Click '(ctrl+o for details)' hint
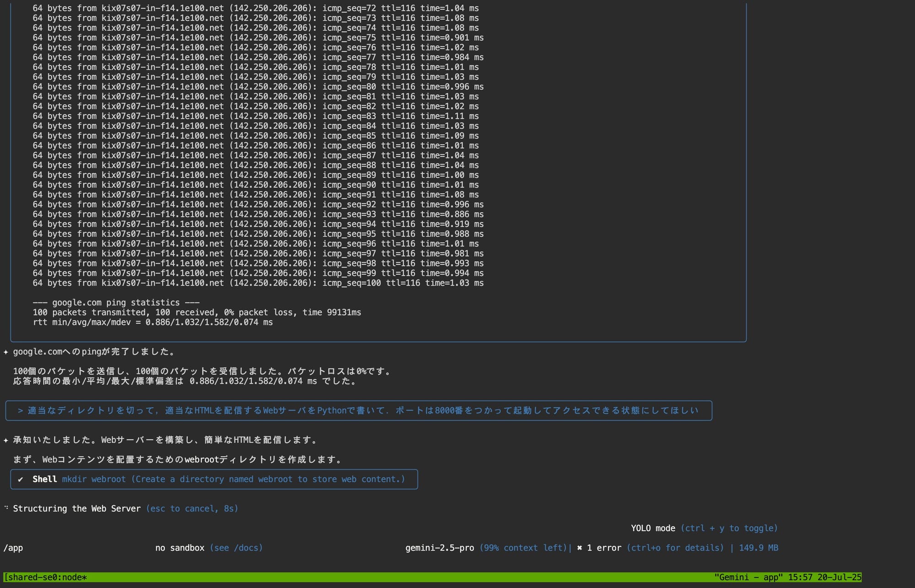 coord(675,548)
